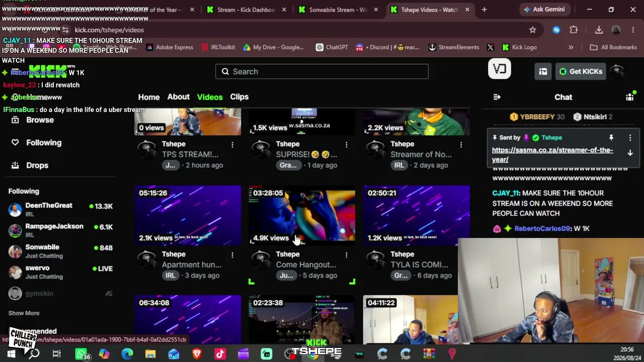Open the About channel tab
The height and width of the screenshot is (362, 644).
click(x=179, y=97)
